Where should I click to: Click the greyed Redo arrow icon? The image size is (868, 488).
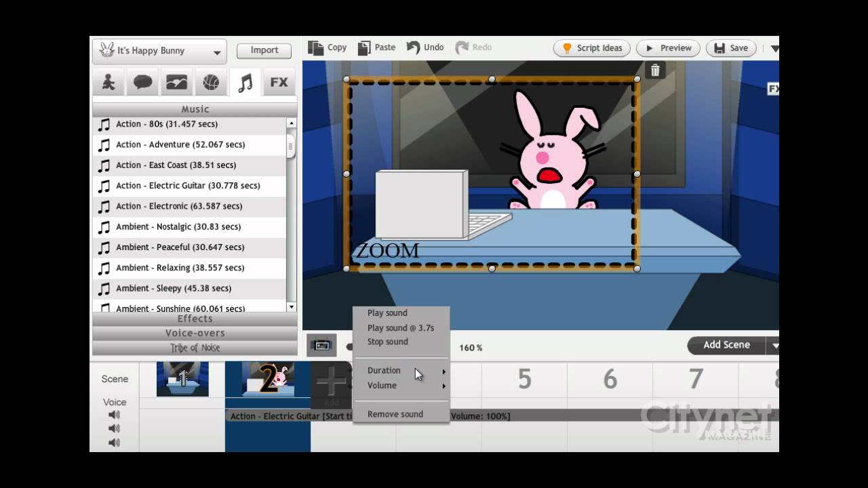click(462, 47)
